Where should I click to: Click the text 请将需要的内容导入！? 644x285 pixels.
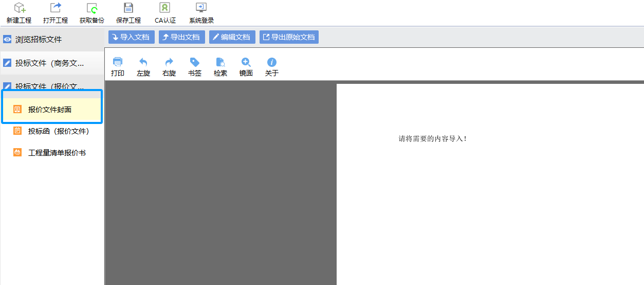(433, 139)
